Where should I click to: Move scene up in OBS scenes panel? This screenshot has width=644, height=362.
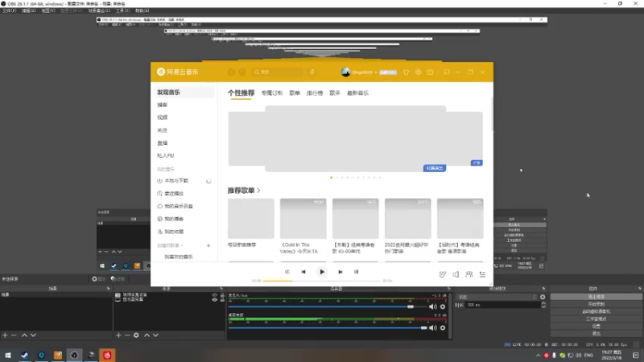point(24,335)
